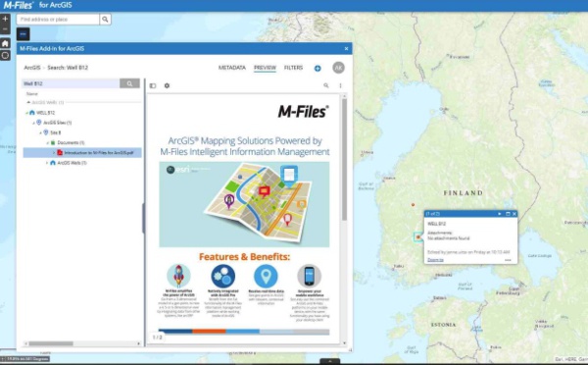Click the map home extent icon
This screenshot has height=365, width=588.
coord(5,43)
